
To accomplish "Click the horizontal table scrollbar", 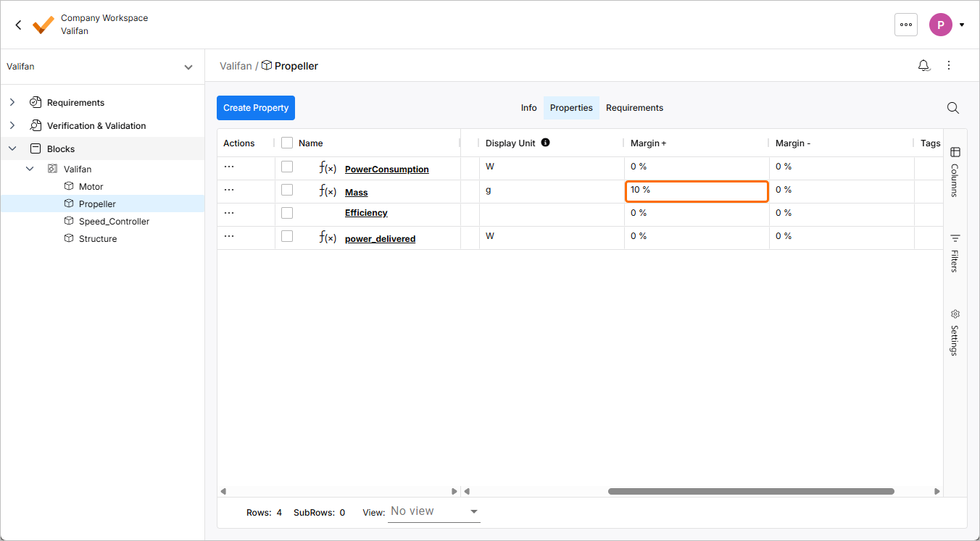I will (750, 491).
